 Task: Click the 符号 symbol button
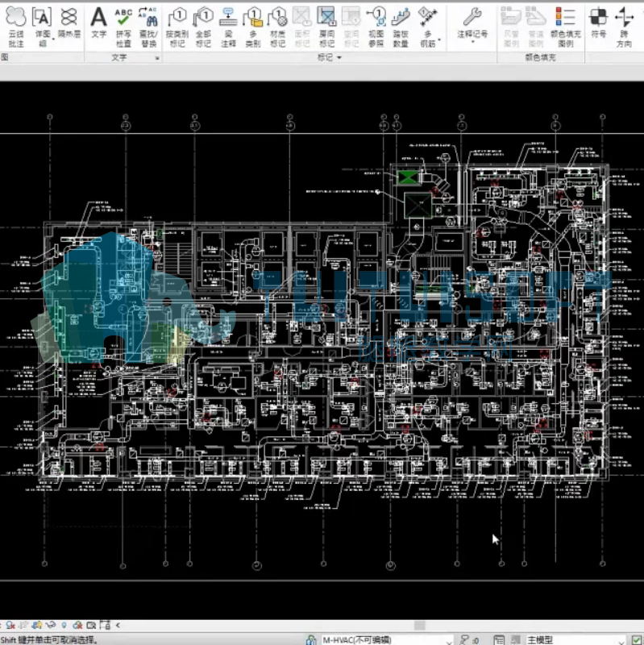pos(598,23)
